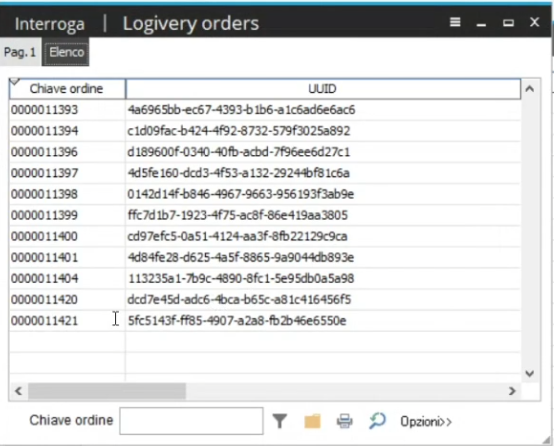Click the horizontal scrollbar thumb
Screen dimensions: 554x446
tap(107, 391)
